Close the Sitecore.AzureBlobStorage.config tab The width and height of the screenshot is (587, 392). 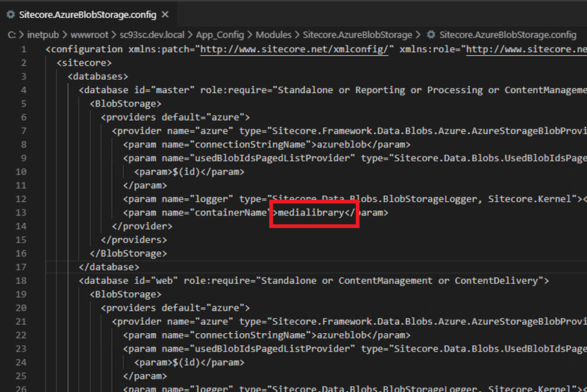point(165,15)
